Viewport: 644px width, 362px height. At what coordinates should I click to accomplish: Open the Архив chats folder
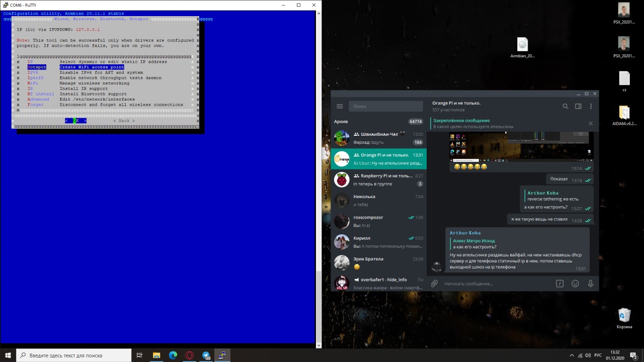tap(379, 121)
